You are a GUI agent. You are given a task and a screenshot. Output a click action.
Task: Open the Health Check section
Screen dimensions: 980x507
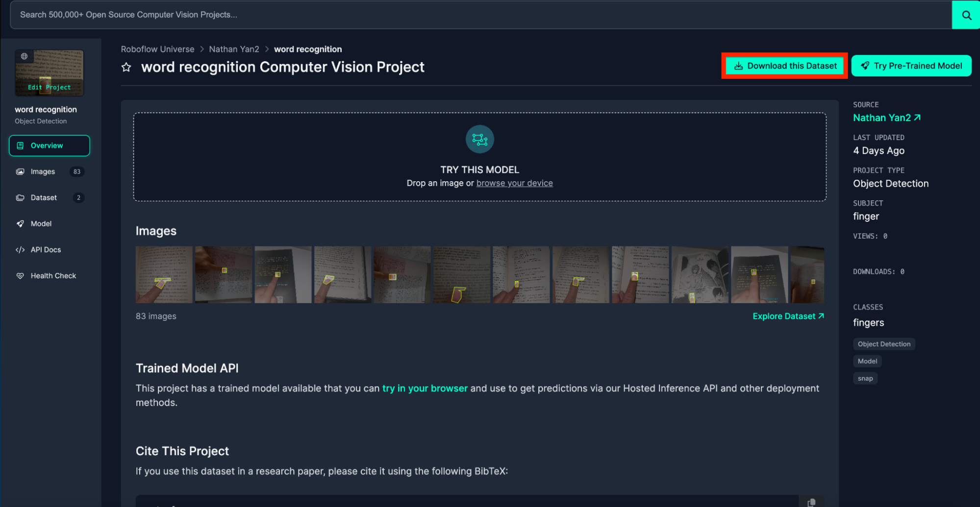(50, 276)
